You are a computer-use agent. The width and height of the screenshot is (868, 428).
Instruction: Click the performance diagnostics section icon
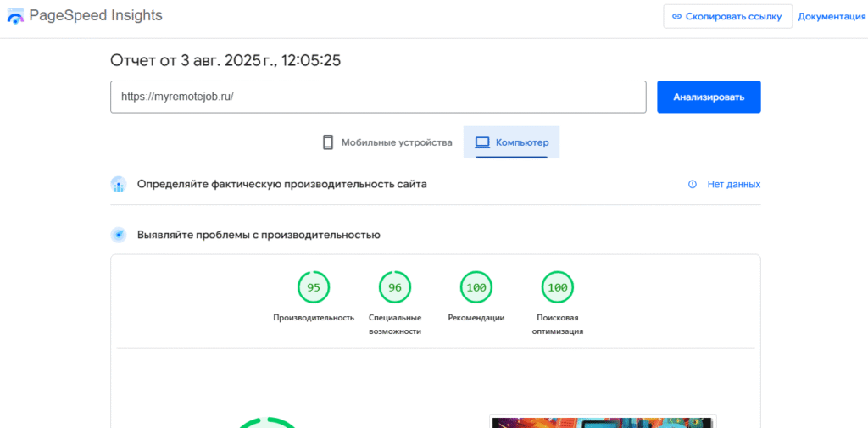click(x=120, y=235)
